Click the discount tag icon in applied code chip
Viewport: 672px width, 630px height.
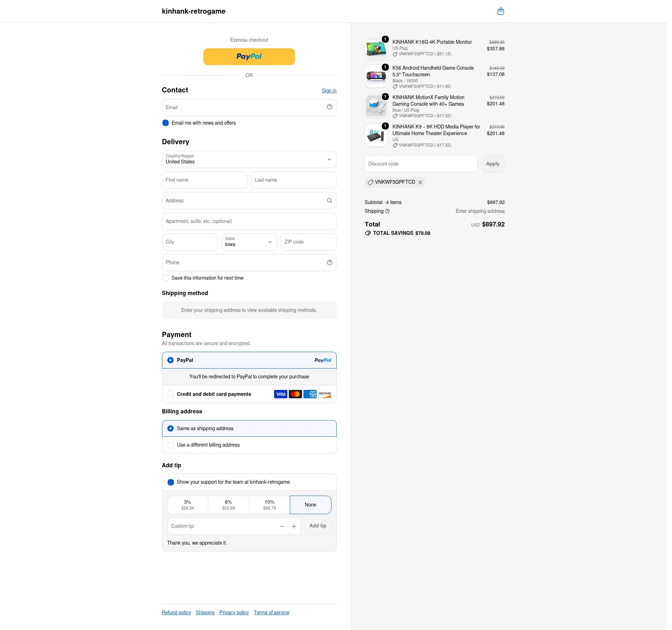point(370,182)
